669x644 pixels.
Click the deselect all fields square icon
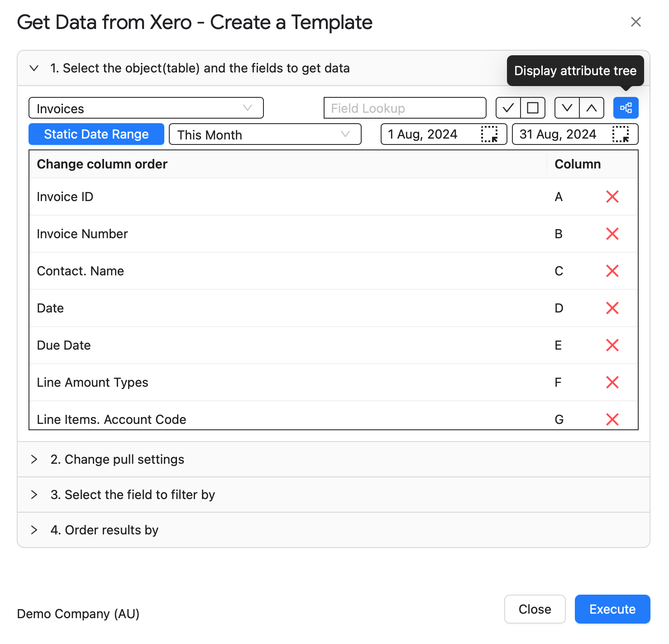tap(533, 108)
